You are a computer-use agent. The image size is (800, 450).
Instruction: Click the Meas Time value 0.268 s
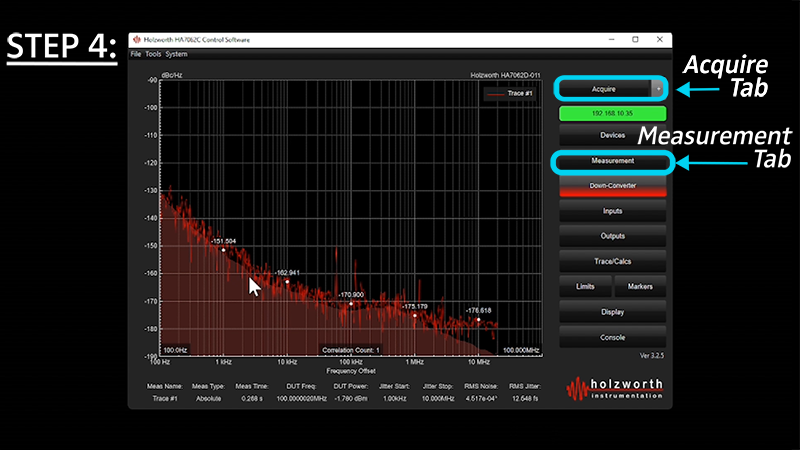pos(252,398)
